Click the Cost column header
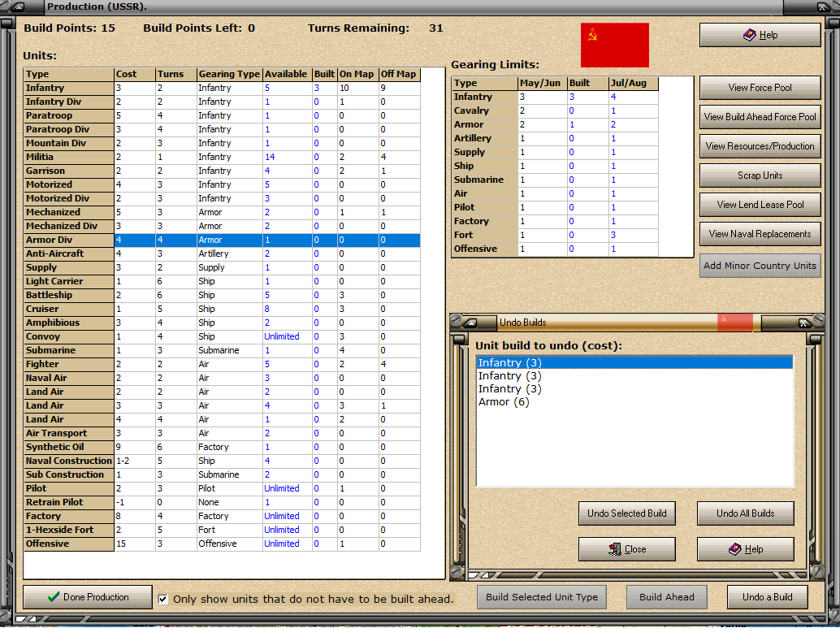Screen dimensions: 840x628 tap(135, 75)
